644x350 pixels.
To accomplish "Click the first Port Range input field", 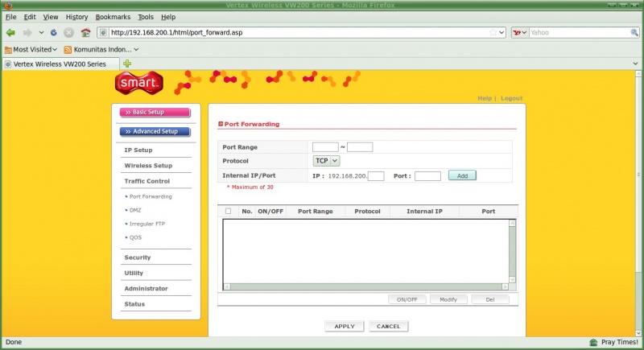I will (x=325, y=147).
